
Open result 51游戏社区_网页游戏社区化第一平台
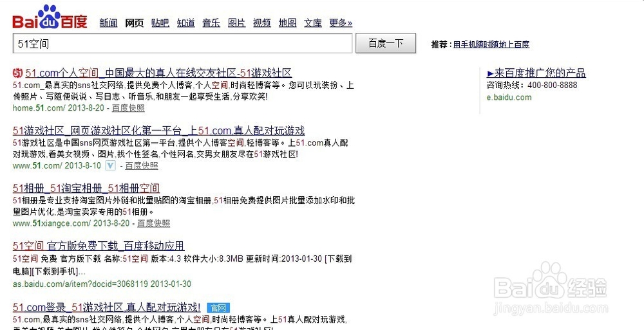point(158,131)
